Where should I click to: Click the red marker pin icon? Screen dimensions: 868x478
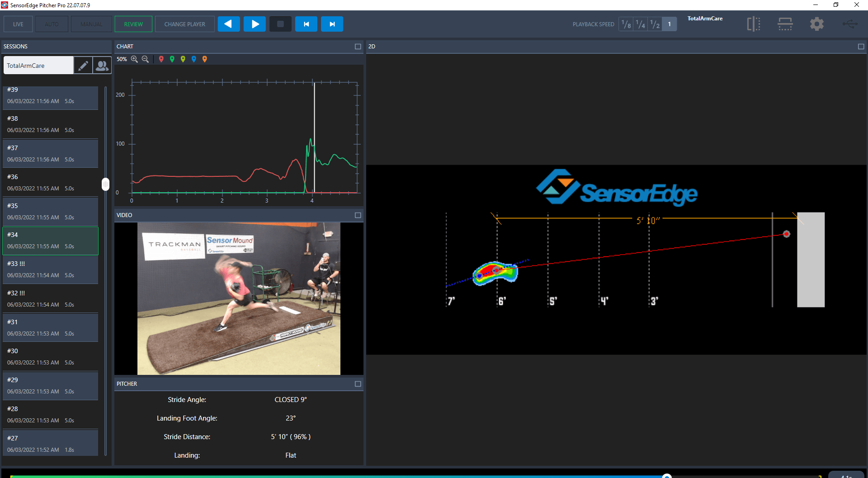point(161,59)
